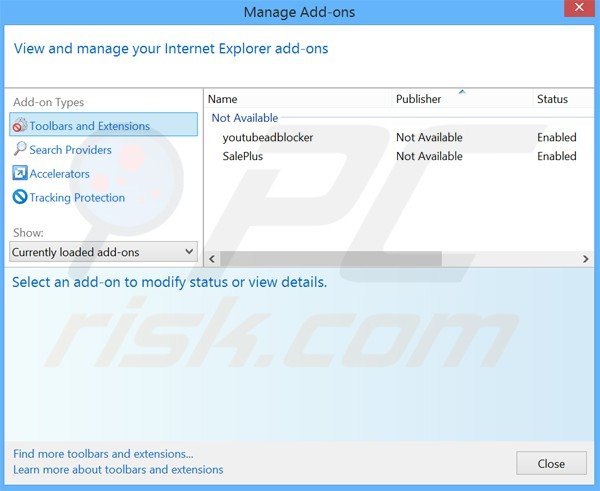
Task: Open Find more toolbars and extensions link
Action: click(103, 454)
